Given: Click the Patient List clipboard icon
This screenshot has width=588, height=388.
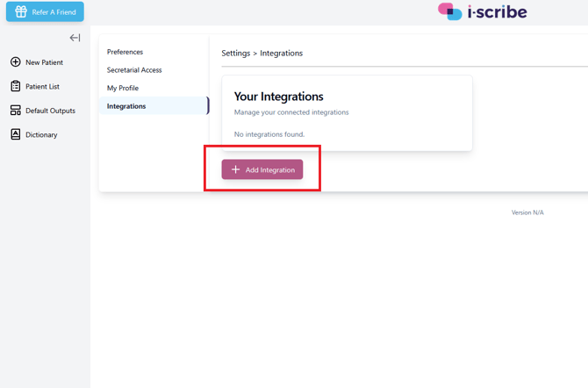Looking at the screenshot, I should (x=16, y=86).
